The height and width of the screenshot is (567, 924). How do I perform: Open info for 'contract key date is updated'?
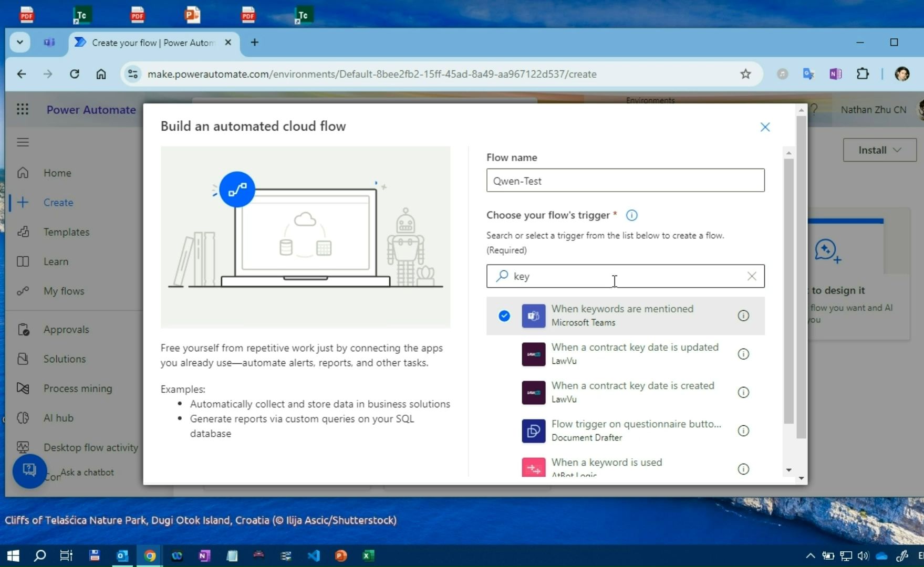click(743, 354)
